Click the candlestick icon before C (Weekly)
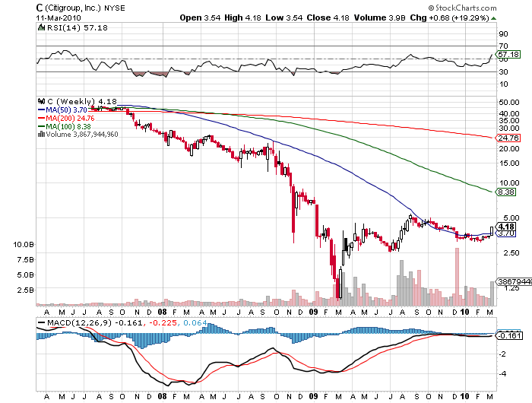Screen dimensions: 532x403 (x=41, y=101)
